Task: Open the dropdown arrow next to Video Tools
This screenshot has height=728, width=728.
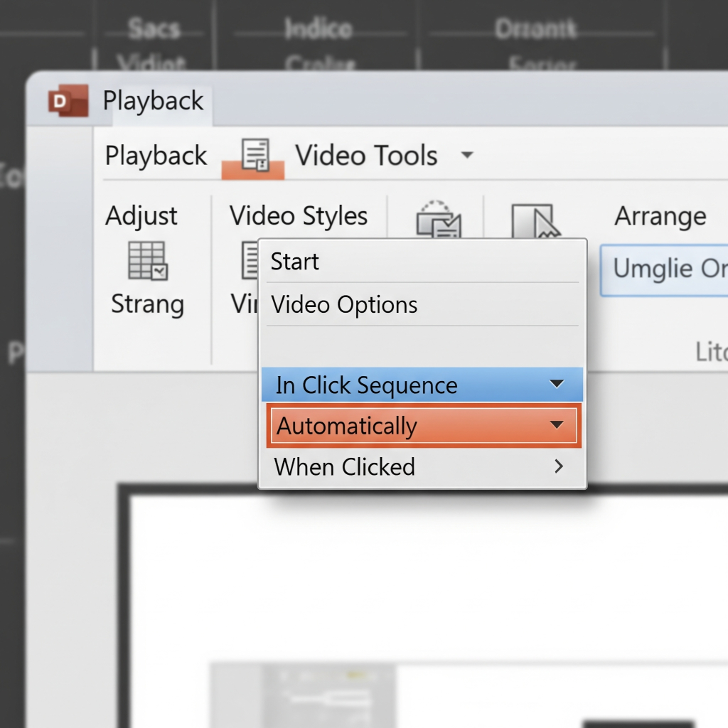Action: [467, 154]
